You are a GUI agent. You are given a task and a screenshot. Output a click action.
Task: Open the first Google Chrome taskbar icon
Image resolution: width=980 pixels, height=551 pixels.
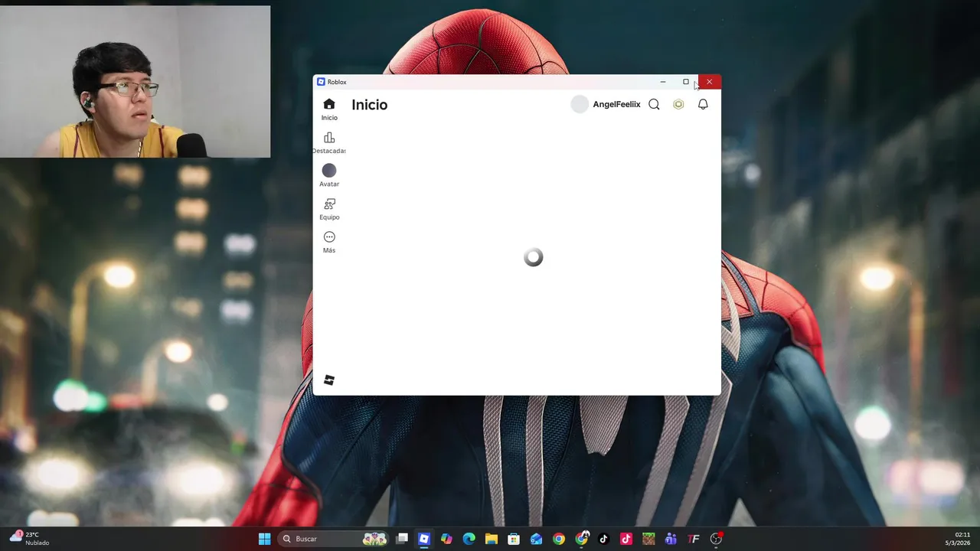[559, 539]
